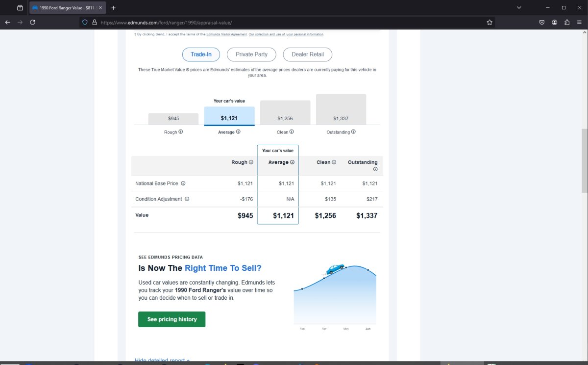Click info icon in Average table header
This screenshot has height=365, width=588.
point(292,162)
